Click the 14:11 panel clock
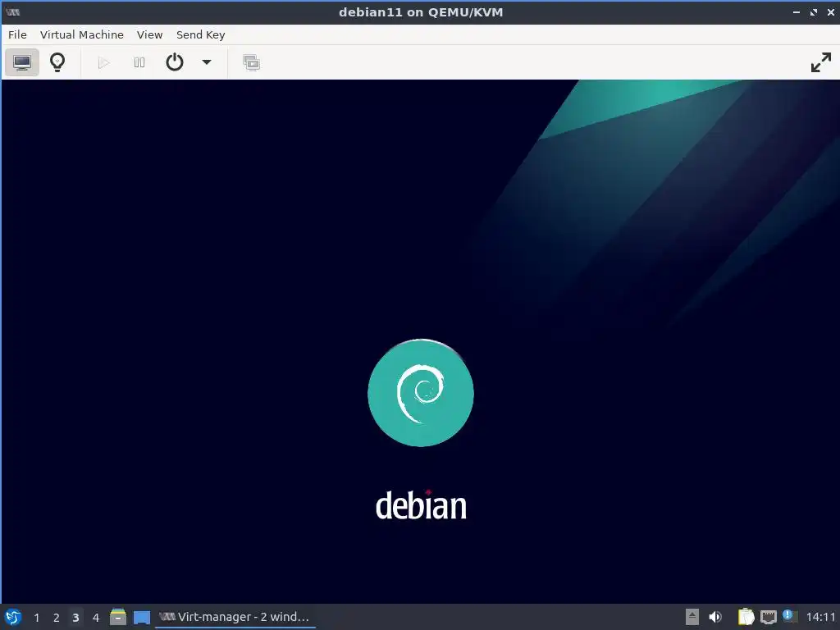Viewport: 840px width, 630px height. (820, 617)
